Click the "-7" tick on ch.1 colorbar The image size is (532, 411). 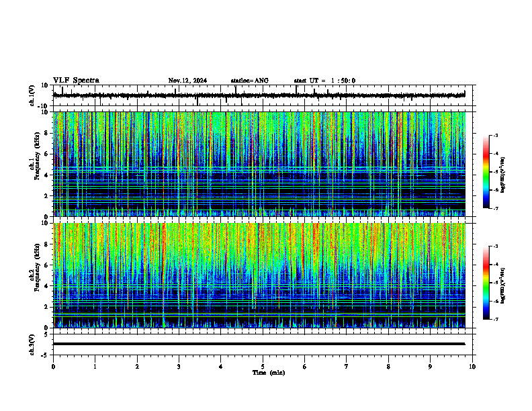pos(495,208)
